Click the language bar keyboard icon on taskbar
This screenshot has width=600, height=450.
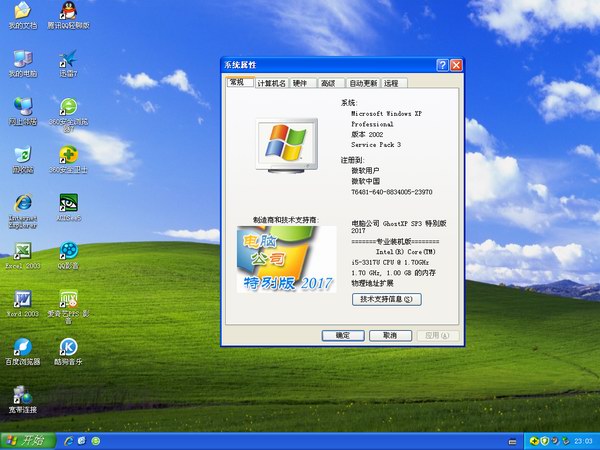coord(512,442)
